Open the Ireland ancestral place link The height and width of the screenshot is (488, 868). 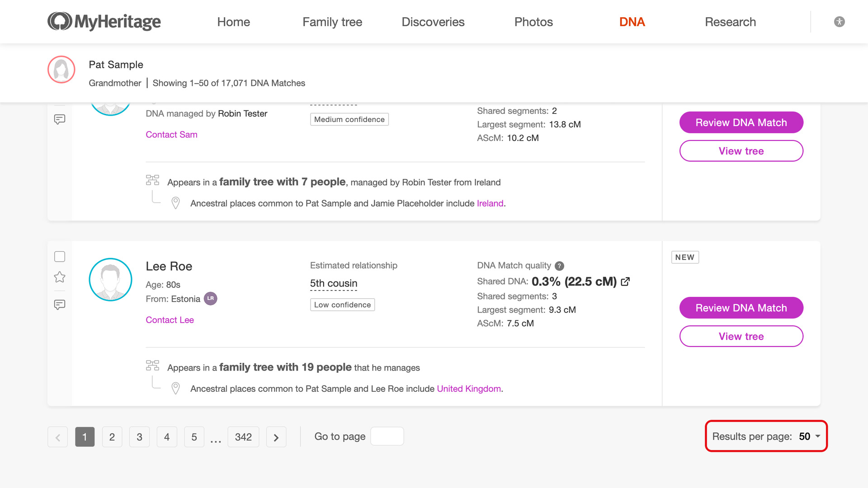pos(490,203)
